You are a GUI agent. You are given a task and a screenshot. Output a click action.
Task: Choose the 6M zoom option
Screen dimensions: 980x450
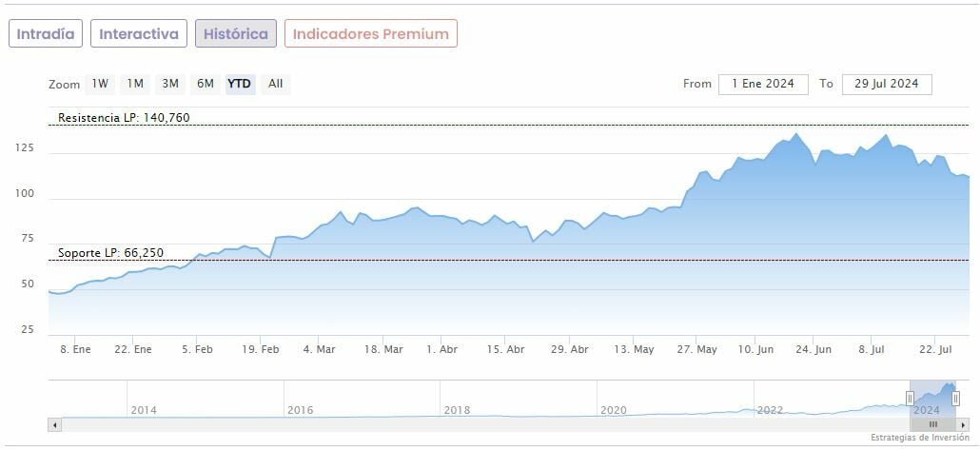[206, 84]
